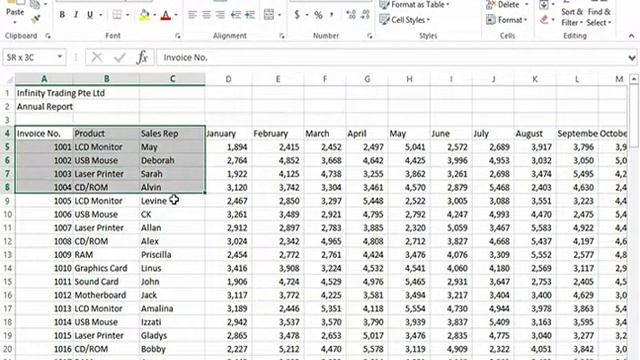Select column H header
The image size is (640, 360).
click(409, 79)
